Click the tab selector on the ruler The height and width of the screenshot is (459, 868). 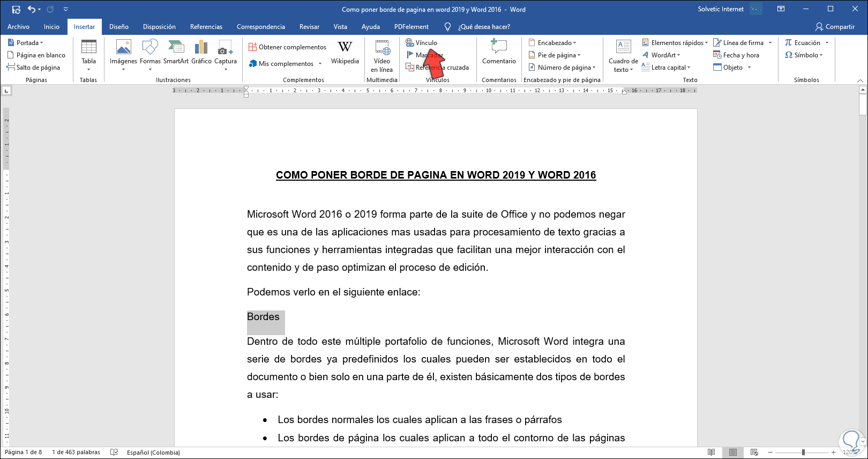tap(6, 91)
